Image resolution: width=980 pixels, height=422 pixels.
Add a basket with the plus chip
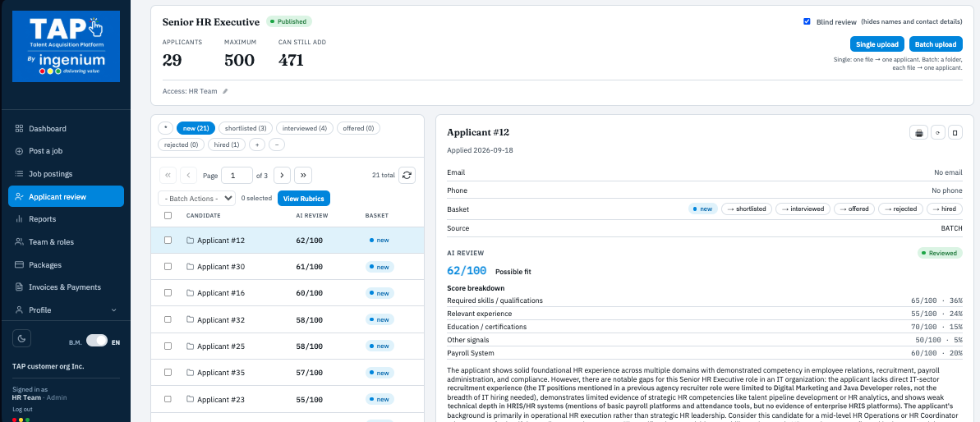click(x=256, y=144)
